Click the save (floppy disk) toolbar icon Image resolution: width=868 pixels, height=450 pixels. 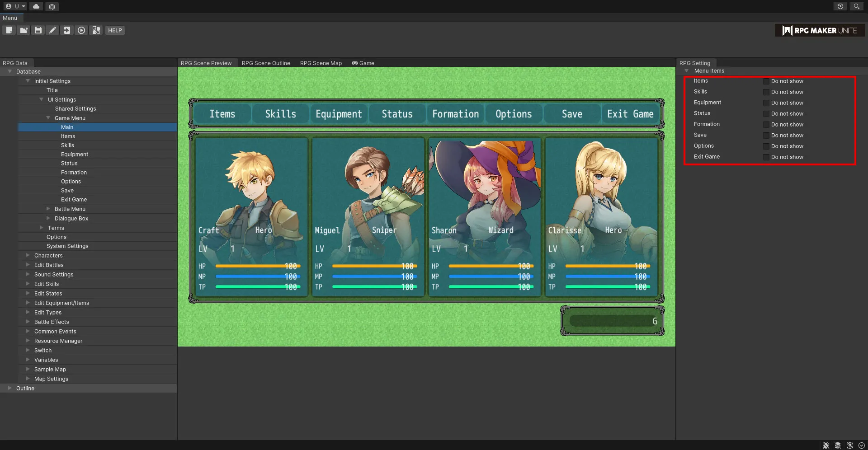pyautogui.click(x=38, y=30)
